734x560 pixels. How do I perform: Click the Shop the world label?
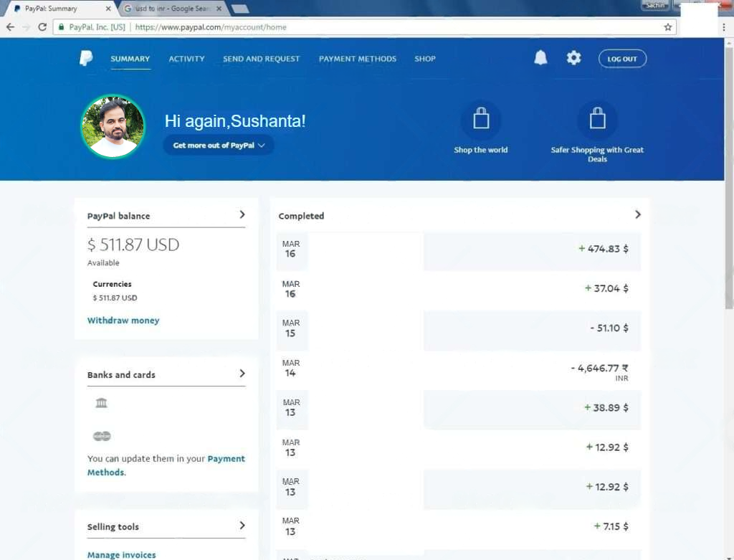(481, 150)
